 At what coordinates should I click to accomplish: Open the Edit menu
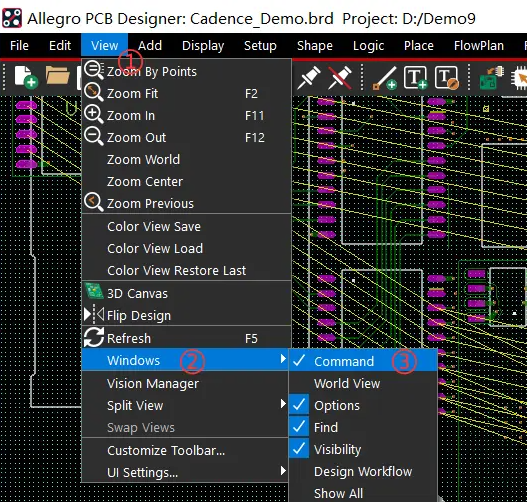60,45
